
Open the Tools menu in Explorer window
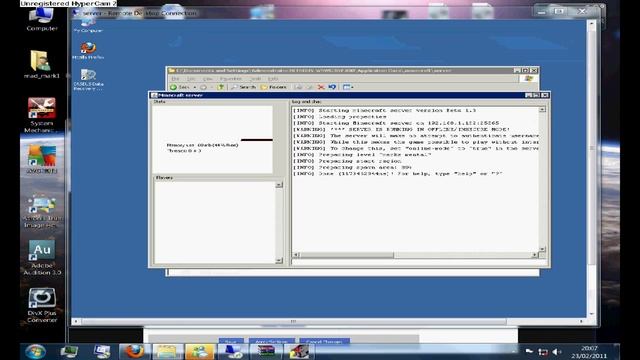(256, 78)
